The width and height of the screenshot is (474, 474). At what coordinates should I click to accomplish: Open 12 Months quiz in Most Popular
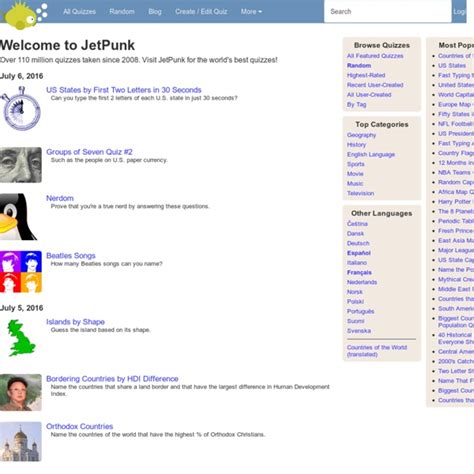[x=456, y=163]
